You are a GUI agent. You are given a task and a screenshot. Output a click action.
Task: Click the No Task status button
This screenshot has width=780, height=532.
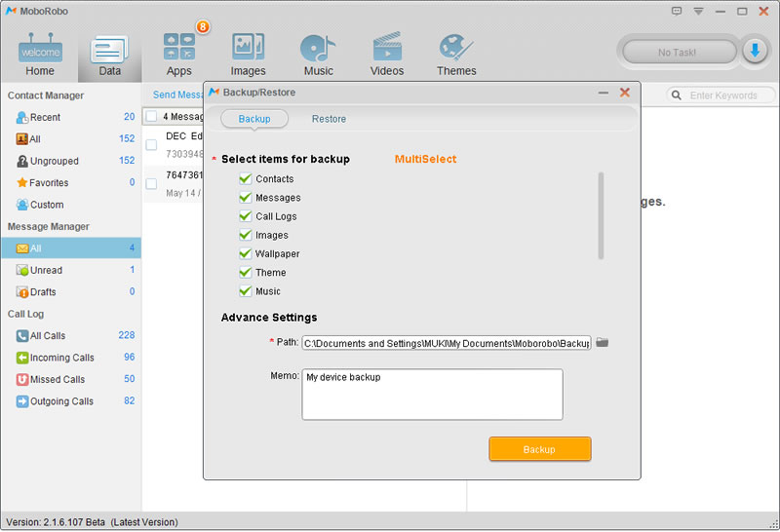point(679,52)
